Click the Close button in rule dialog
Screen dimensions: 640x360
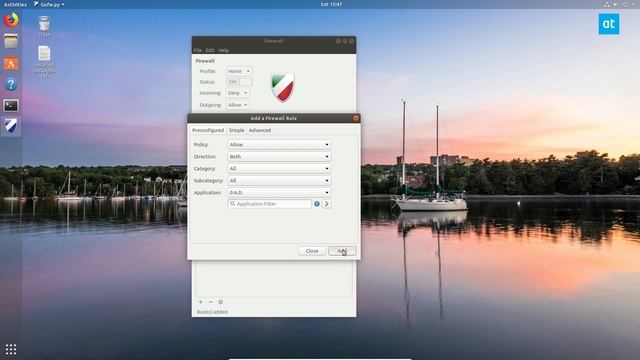312,251
